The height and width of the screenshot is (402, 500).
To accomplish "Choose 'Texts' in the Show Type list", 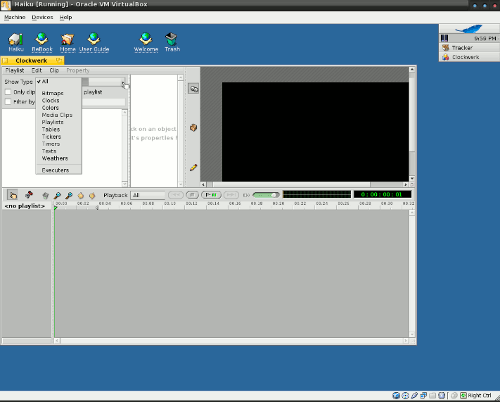I will pos(58,151).
